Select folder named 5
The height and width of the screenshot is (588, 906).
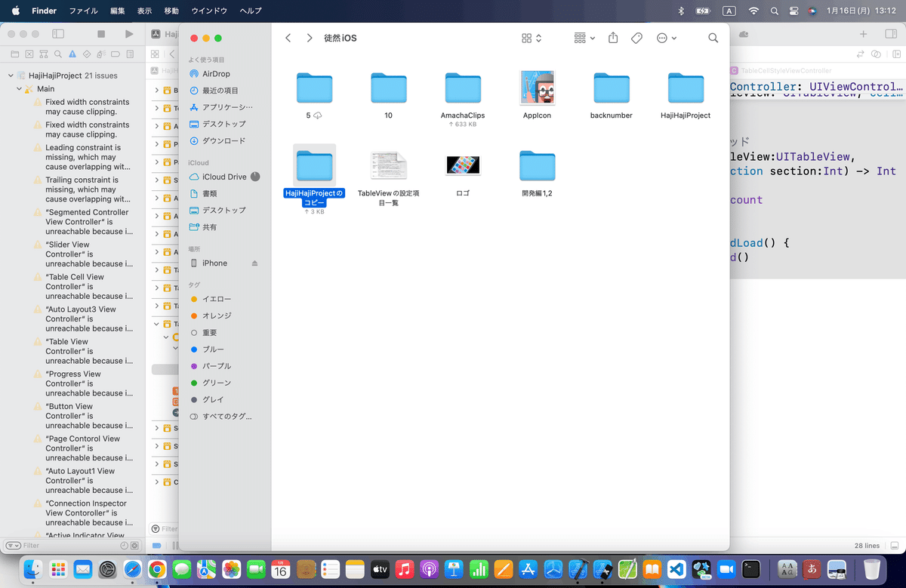pos(314,88)
